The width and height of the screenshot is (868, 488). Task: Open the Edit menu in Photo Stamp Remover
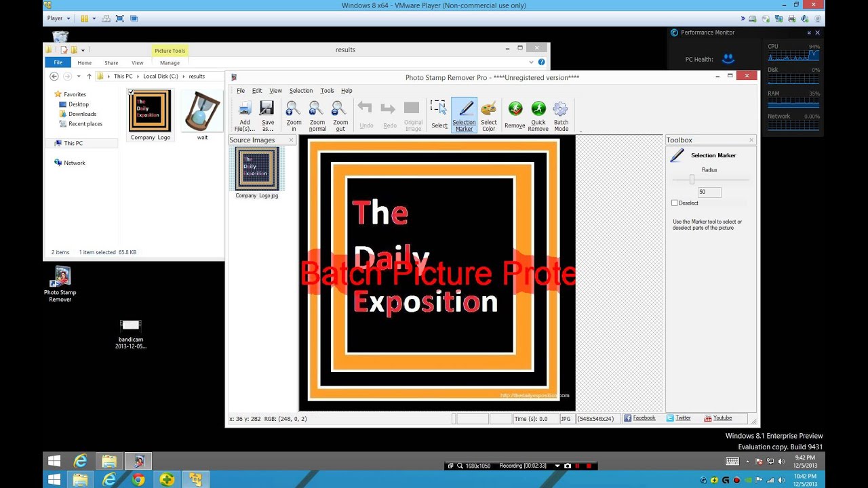point(257,91)
